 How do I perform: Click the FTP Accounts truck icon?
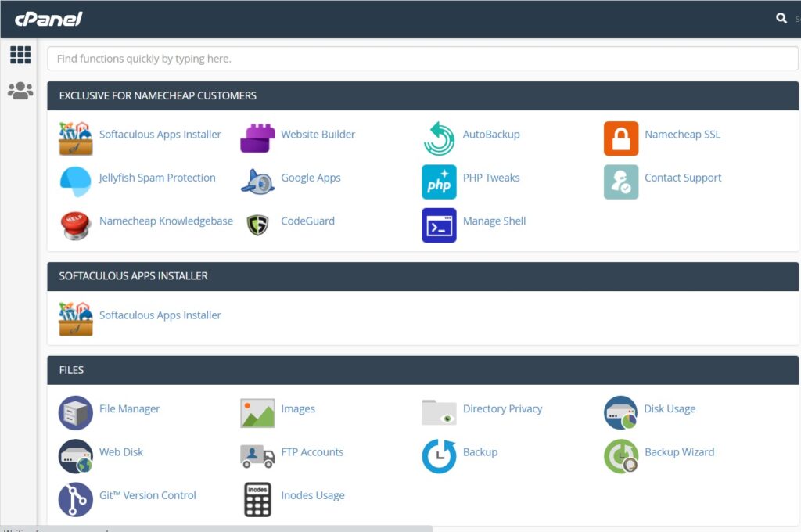257,456
